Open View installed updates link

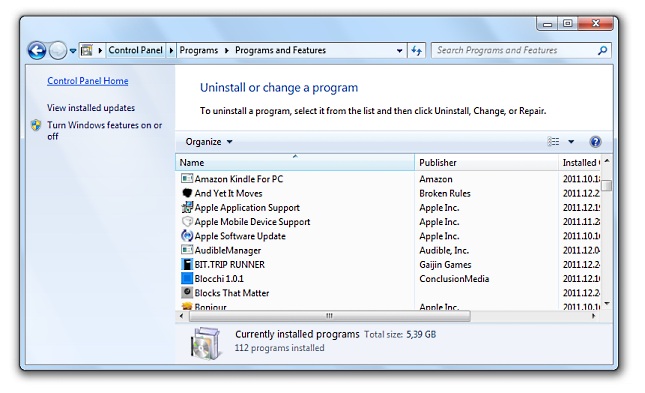point(91,108)
